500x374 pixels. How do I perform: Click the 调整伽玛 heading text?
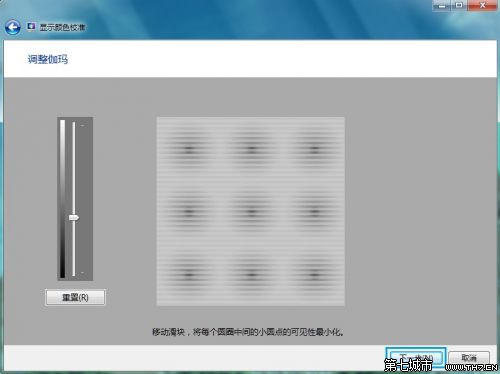(48, 59)
